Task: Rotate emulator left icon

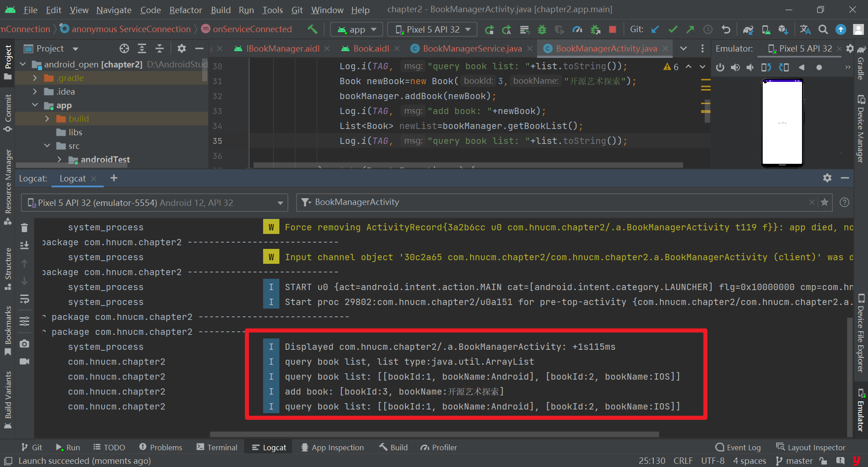Action: (766, 67)
